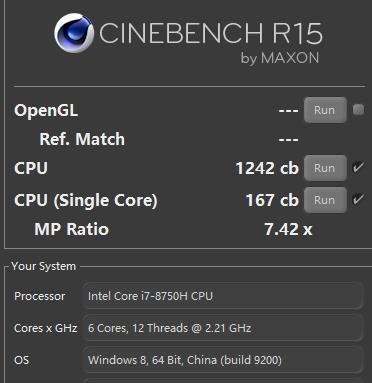This screenshot has width=372, height=383.
Task: Run the CPU Single Core benchmark
Action: click(x=325, y=200)
